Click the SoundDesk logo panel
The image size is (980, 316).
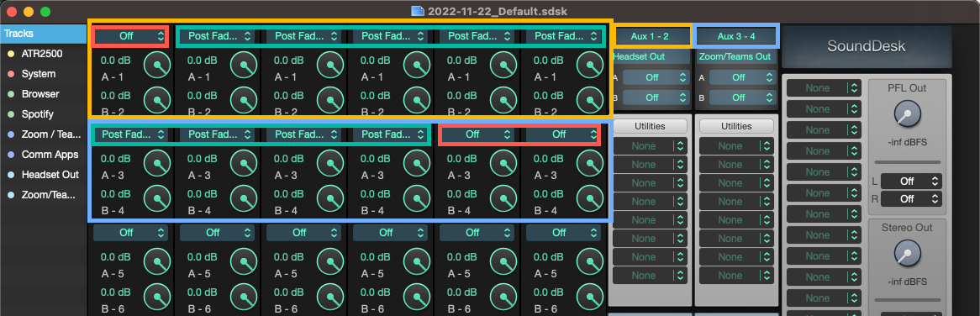point(866,46)
